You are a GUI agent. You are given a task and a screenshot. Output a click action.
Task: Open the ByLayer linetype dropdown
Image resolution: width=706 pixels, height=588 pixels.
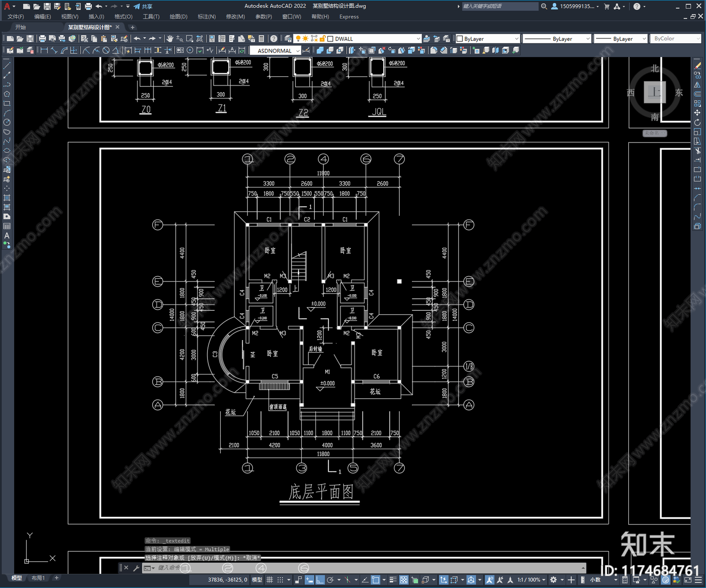coord(588,39)
